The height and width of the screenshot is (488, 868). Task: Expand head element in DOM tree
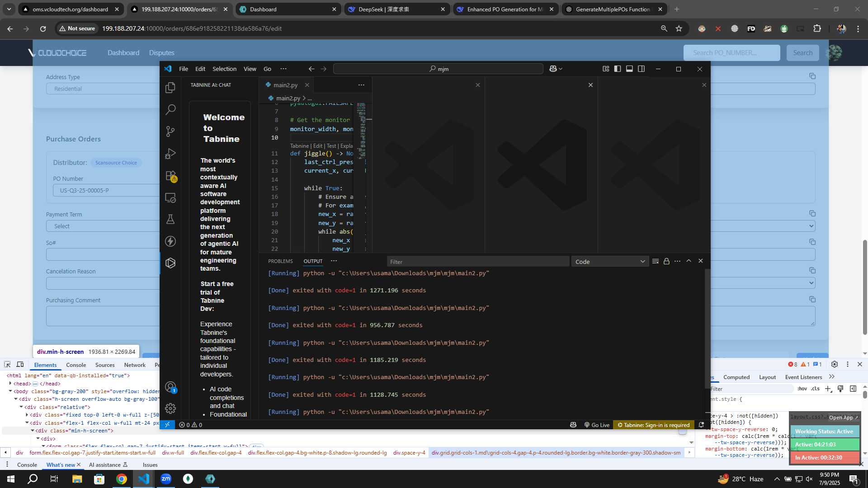(x=10, y=383)
